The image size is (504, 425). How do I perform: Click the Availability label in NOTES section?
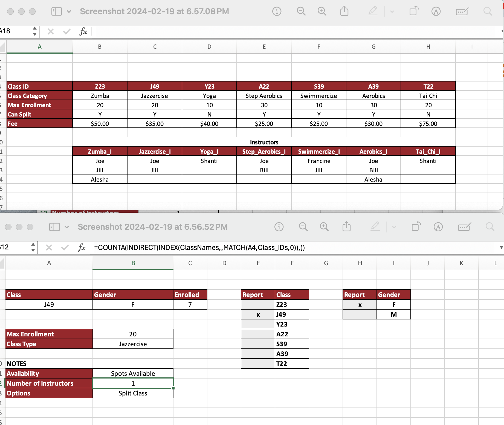coord(49,374)
